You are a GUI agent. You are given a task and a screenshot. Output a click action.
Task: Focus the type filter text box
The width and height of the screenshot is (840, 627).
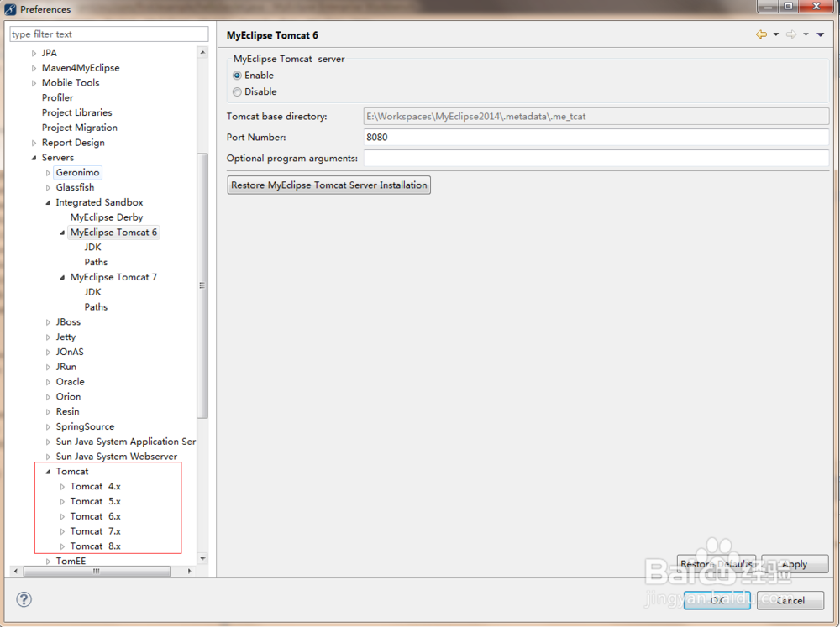108,34
